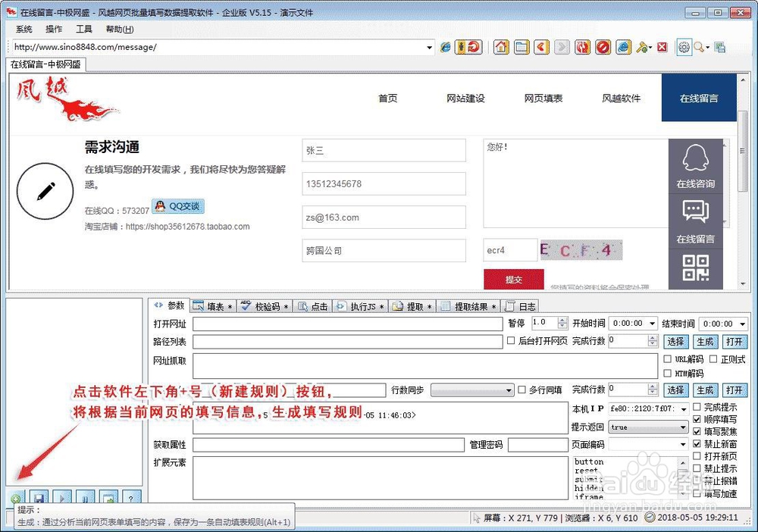Click 生成 button in 路径列表 row
Image resolution: width=758 pixels, height=532 pixels.
(x=705, y=342)
